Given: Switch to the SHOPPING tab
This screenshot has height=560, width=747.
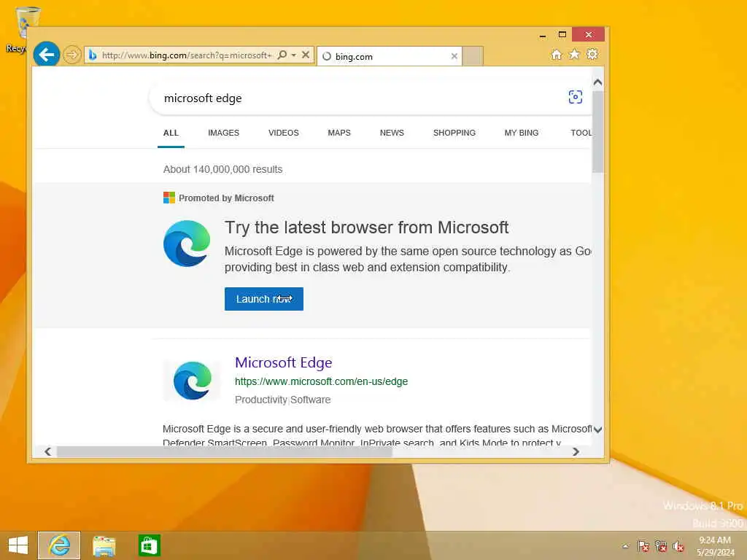Looking at the screenshot, I should tap(454, 133).
